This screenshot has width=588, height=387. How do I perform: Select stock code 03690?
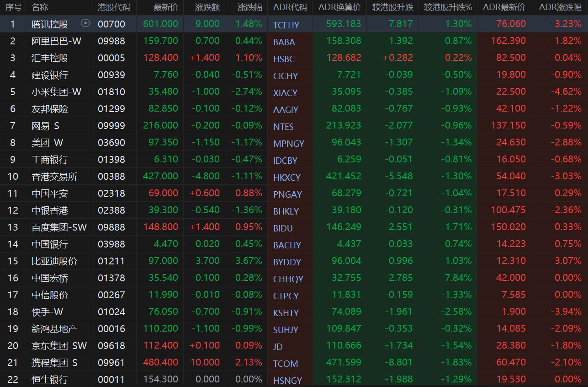[x=111, y=143]
